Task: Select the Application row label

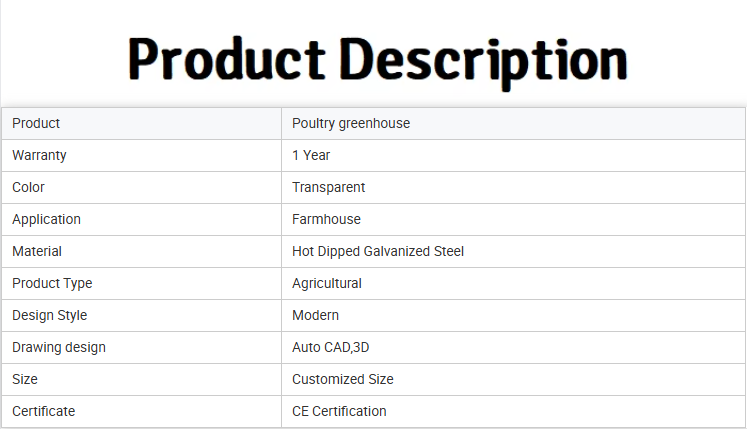Action: coord(46,219)
